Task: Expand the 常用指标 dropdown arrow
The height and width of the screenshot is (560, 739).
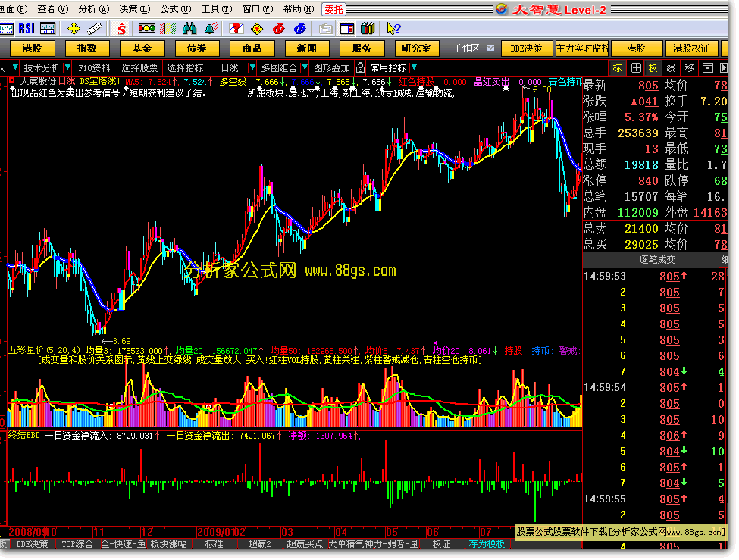Action: (x=414, y=68)
